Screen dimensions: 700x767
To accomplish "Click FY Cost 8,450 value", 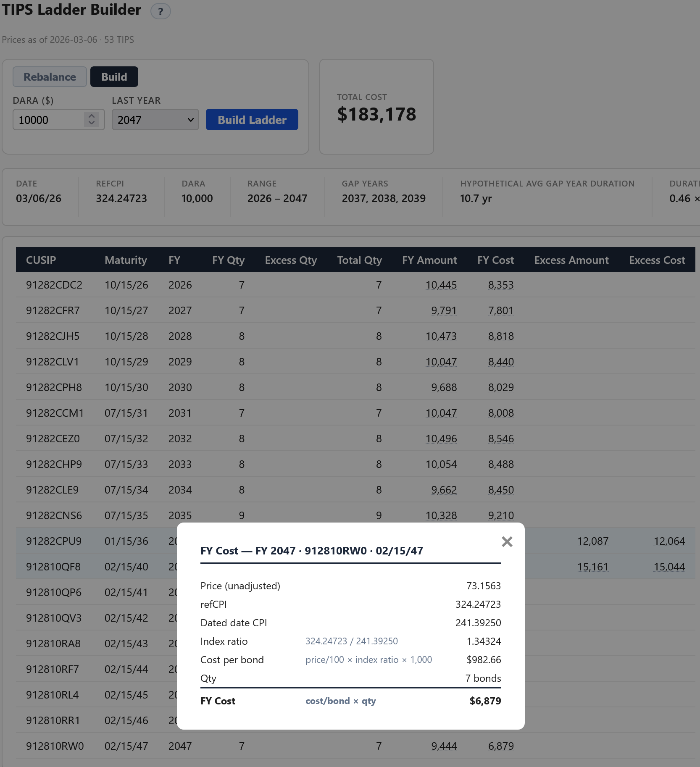I will pyautogui.click(x=501, y=490).
